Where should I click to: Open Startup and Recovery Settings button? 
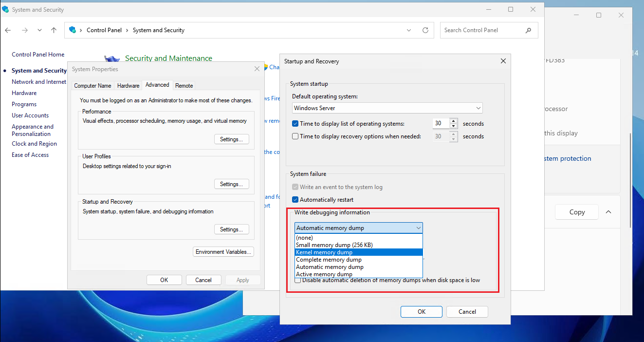(231, 229)
